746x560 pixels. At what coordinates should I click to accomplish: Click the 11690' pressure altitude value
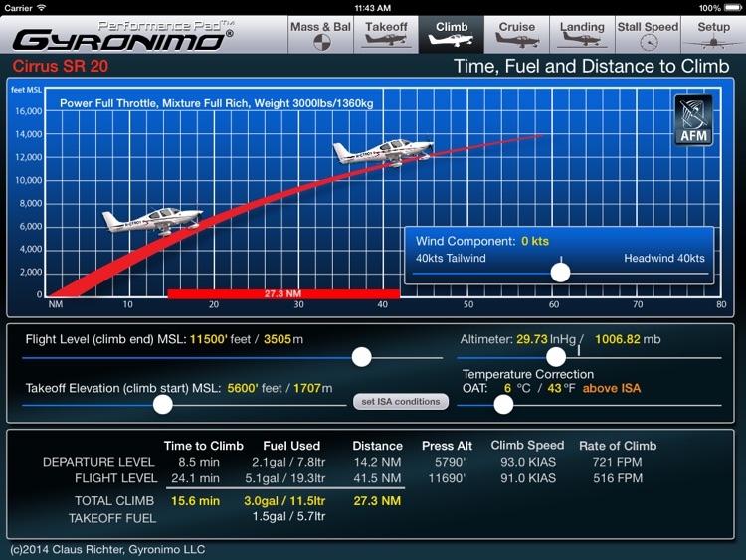tap(447, 478)
